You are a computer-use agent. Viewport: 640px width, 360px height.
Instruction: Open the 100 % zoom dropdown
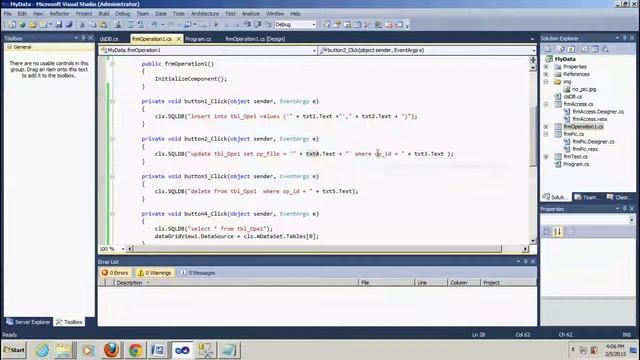coord(122,249)
